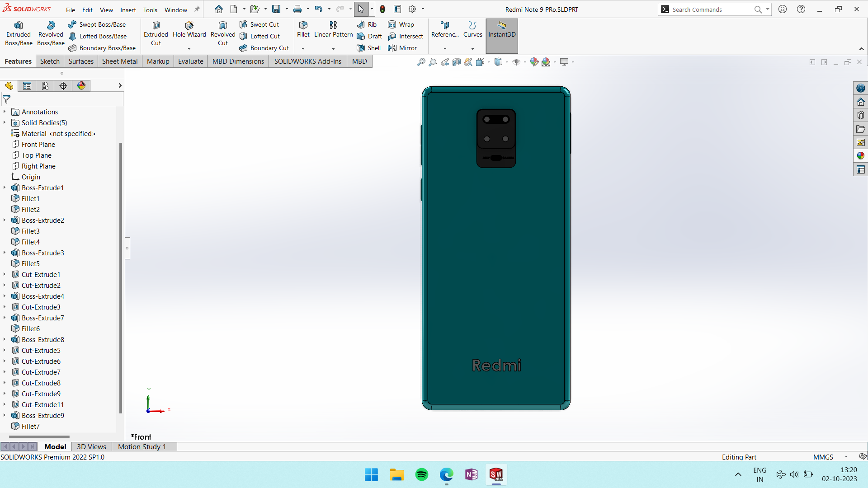Use the Mirror tool
The width and height of the screenshot is (868, 488).
point(402,48)
